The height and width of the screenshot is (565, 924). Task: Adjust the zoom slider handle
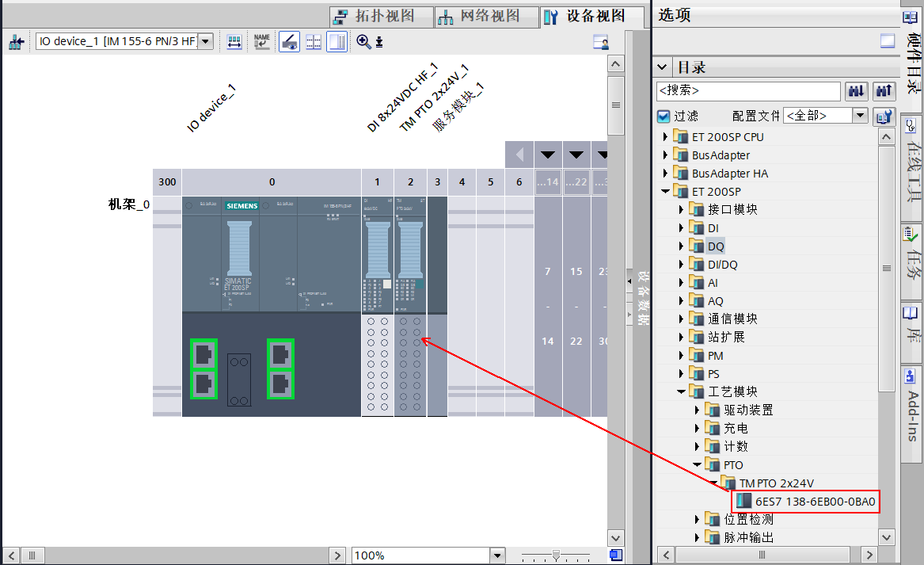coord(557,555)
